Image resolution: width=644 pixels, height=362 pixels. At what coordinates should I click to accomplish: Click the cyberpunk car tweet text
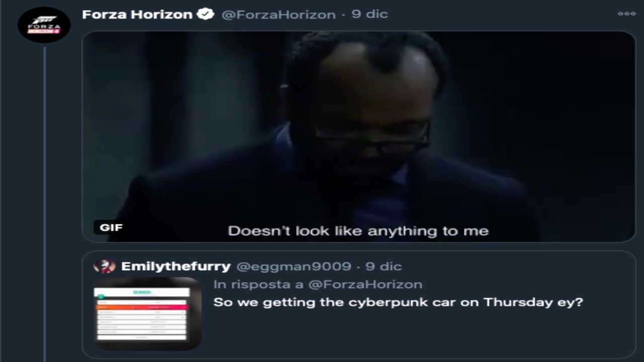pos(398,302)
